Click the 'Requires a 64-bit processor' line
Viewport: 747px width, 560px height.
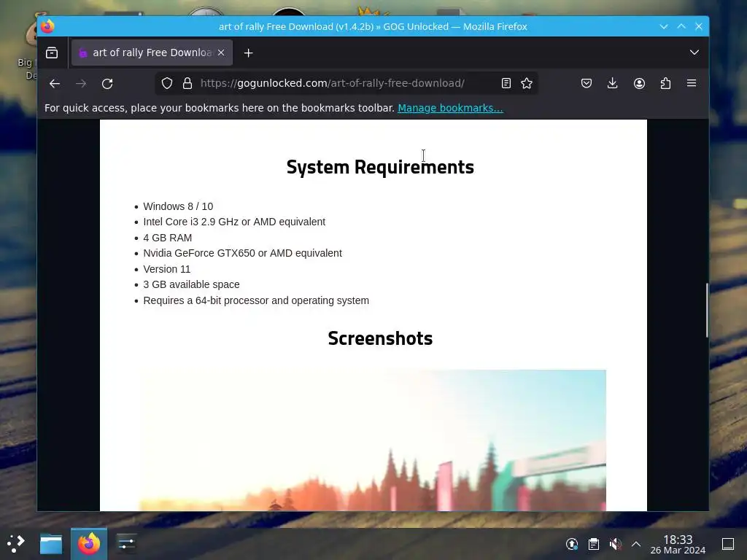pos(256,300)
